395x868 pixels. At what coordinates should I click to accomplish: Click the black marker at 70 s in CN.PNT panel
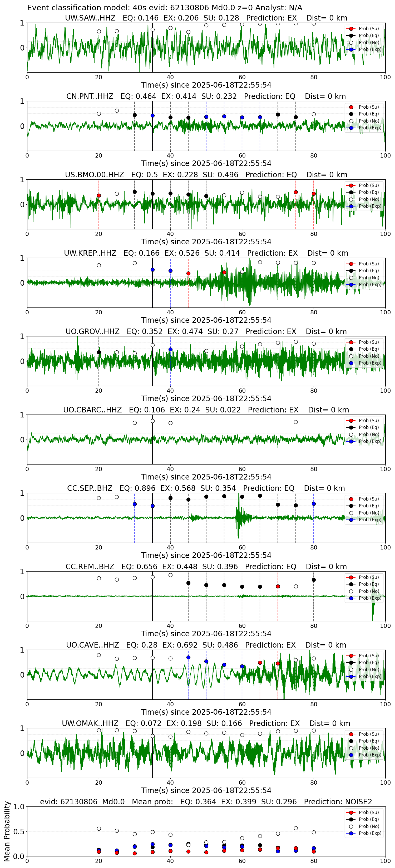point(278,115)
